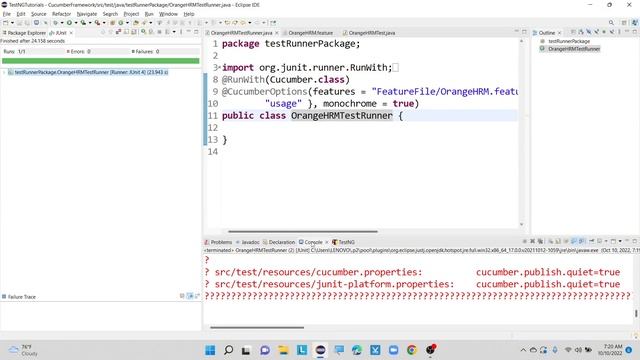640x360 pixels.
Task: Switch to OrangeHRMTest.java editor tab
Action: click(x=369, y=33)
